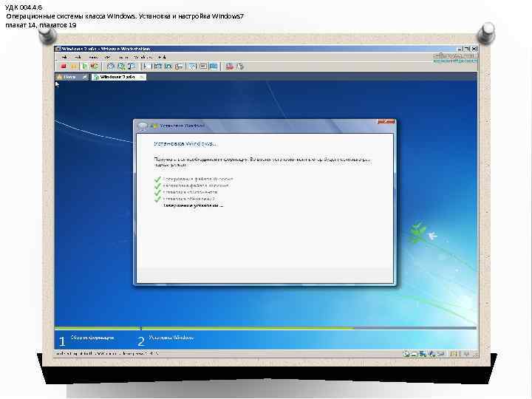
Task: Click the Take Snapshot toolbar icon
Action: point(111,66)
